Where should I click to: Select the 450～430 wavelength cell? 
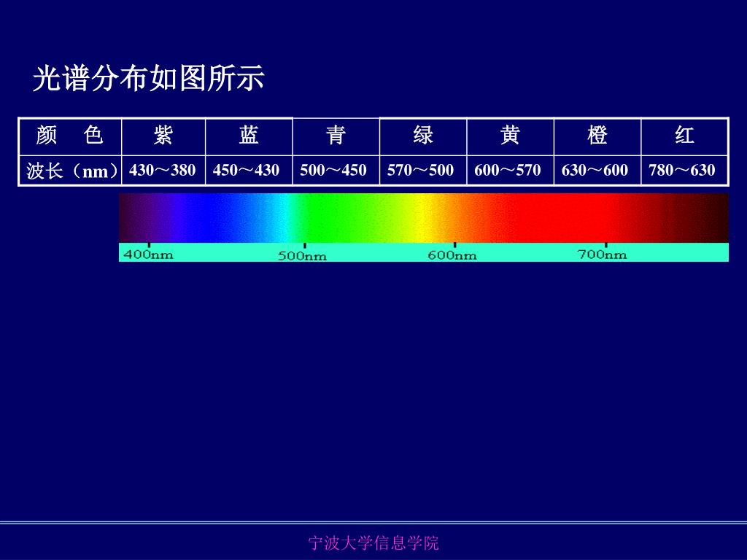click(x=249, y=170)
